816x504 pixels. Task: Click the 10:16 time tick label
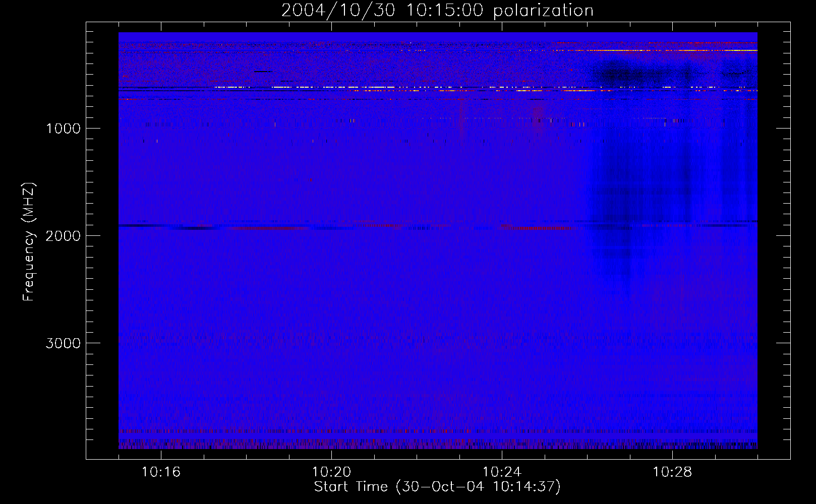(161, 472)
